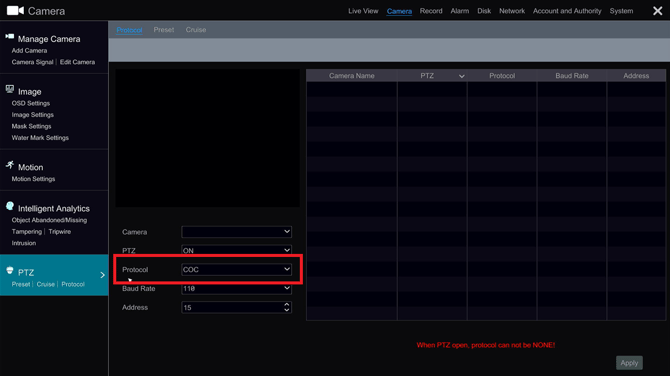Open the Camera menu in top bar
670x376 pixels.
coord(399,11)
